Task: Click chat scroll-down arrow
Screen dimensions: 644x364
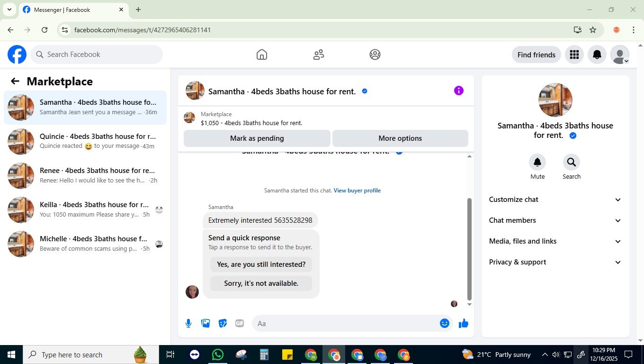Action: tap(469, 304)
